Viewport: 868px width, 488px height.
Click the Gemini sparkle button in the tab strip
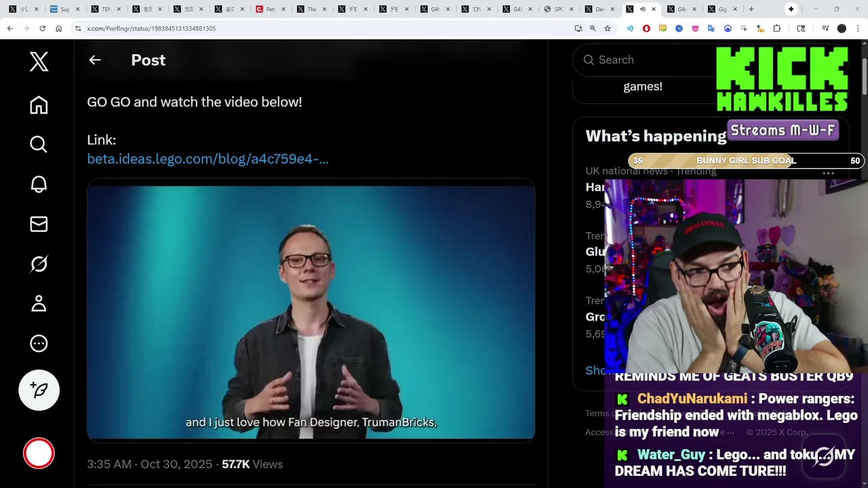point(791,9)
